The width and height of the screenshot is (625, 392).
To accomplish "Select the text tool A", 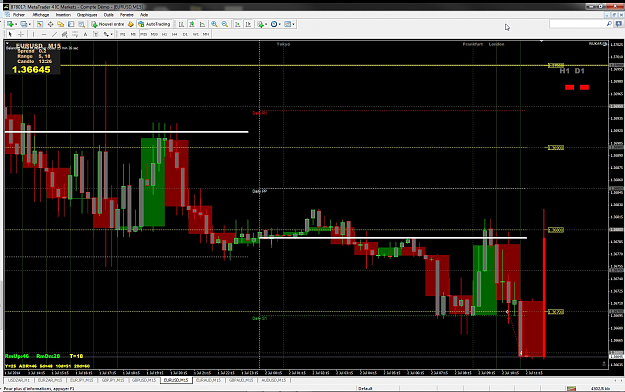I will pos(85,34).
